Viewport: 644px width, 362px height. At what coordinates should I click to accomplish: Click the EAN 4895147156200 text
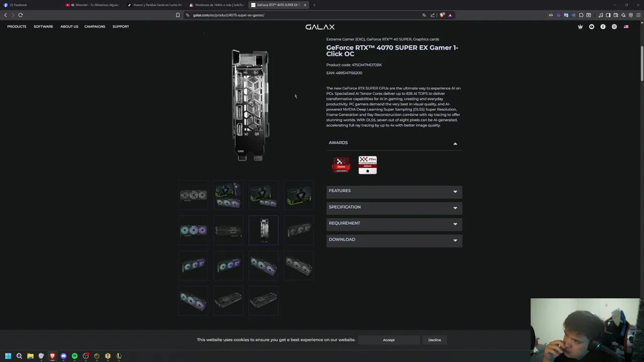[x=344, y=73]
